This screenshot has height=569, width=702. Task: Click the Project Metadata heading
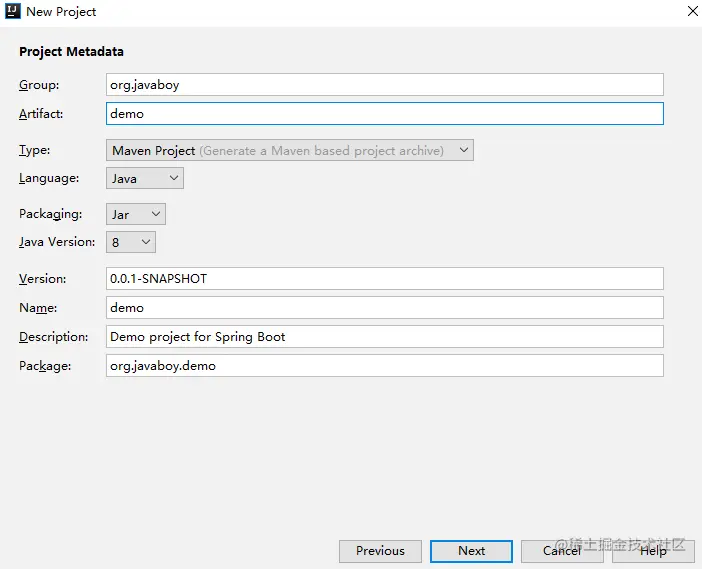[71, 51]
